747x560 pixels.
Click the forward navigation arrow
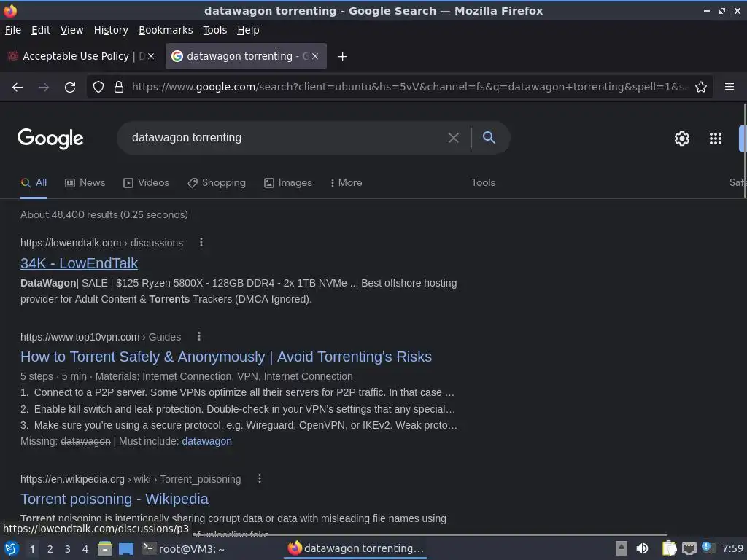coord(44,87)
